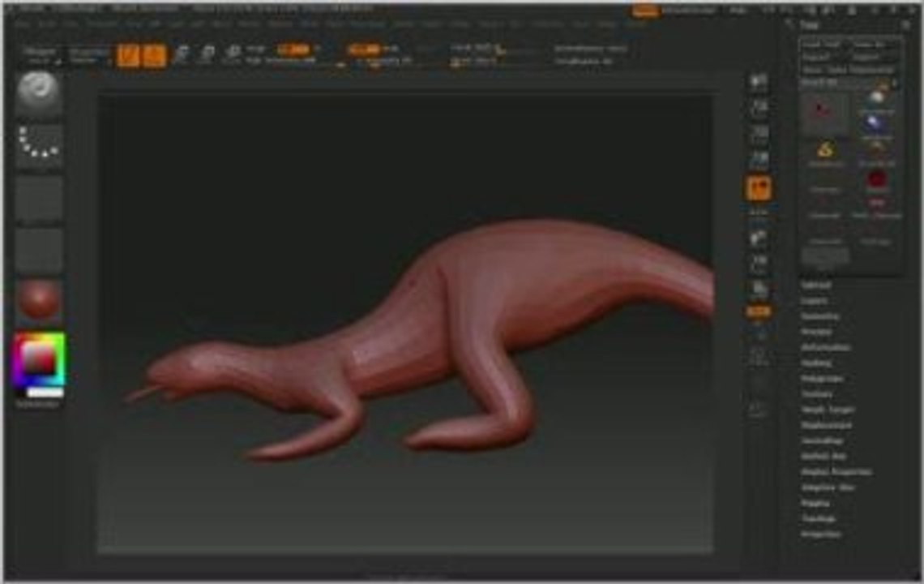Click the third icon of the right shelf
The width and height of the screenshot is (924, 584).
[759, 134]
